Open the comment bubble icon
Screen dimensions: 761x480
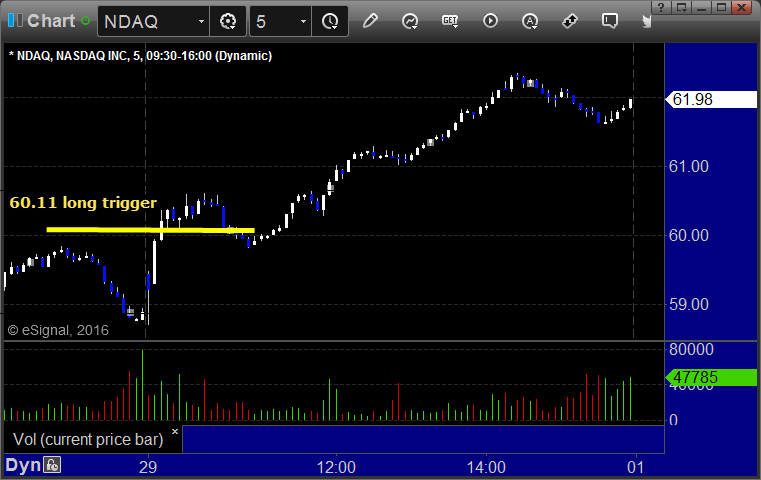coord(610,21)
